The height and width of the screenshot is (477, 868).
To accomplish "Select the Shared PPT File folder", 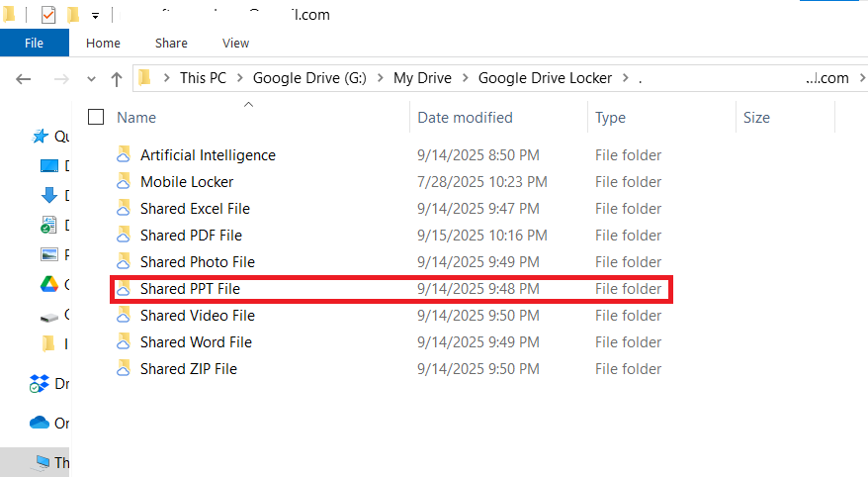I will coord(190,289).
